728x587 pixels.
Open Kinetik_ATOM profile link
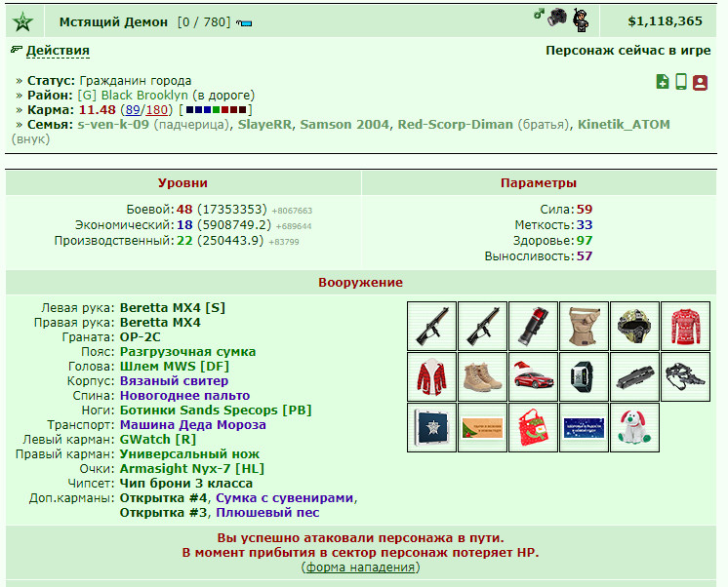point(624,125)
